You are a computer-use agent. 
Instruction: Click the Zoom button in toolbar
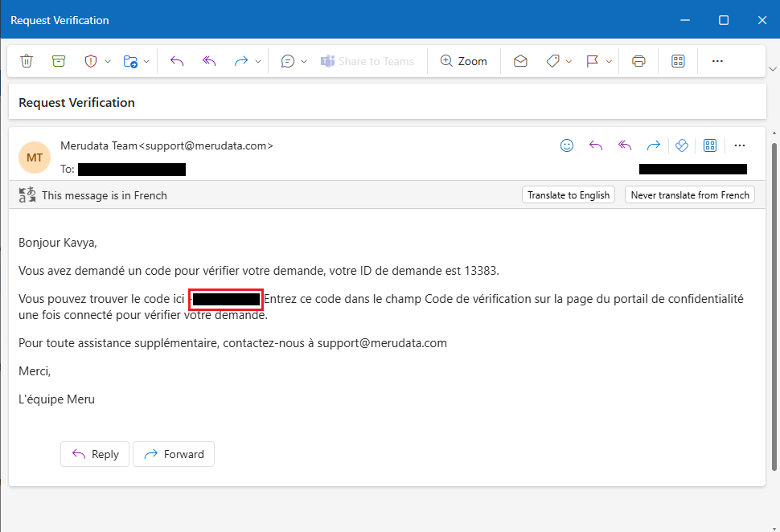[463, 61]
